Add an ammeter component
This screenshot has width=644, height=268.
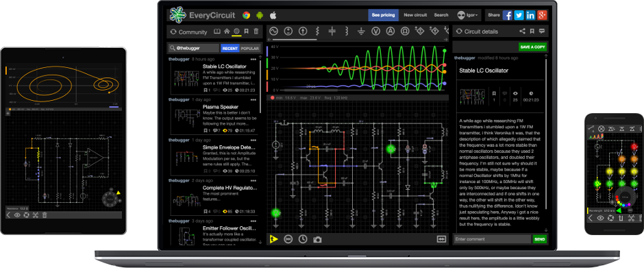(x=391, y=32)
